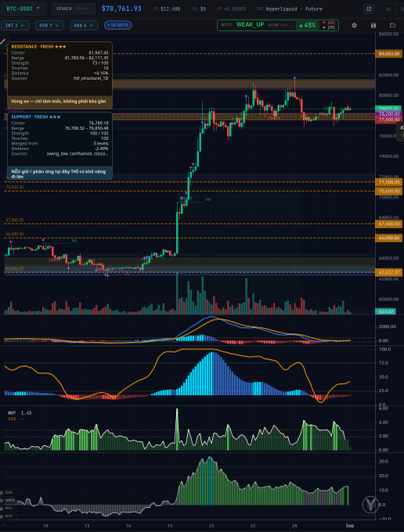Viewport: 404px width, 532px height.
Task: Click the 623.02 volume value tag
Action: (x=385, y=311)
